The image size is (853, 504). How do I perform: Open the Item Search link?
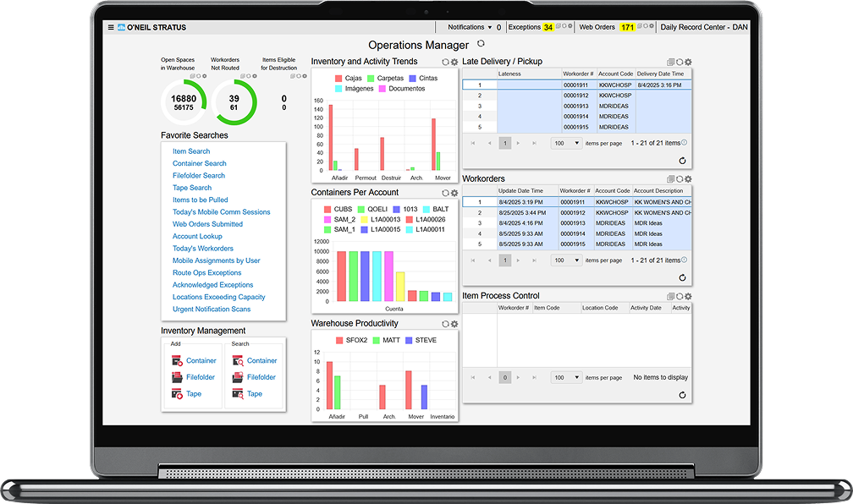point(191,151)
